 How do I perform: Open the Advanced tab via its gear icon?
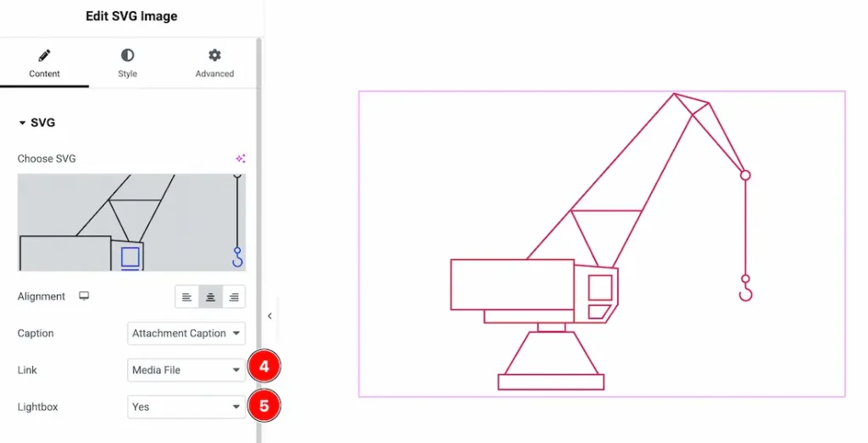point(214,63)
